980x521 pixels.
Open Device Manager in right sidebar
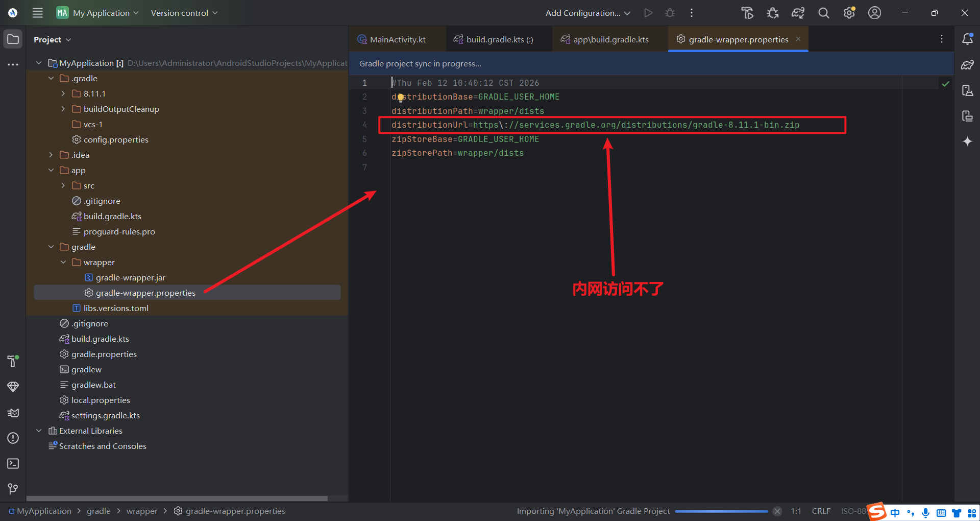967,90
